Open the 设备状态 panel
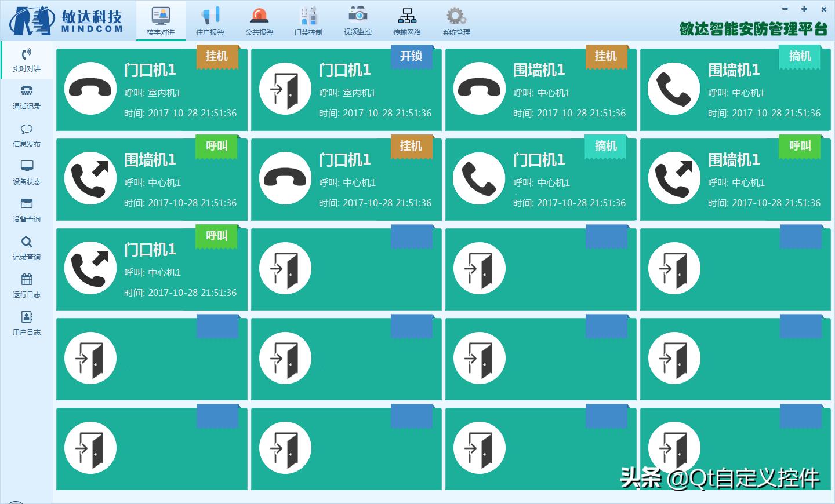The width and height of the screenshot is (835, 504). [x=26, y=173]
